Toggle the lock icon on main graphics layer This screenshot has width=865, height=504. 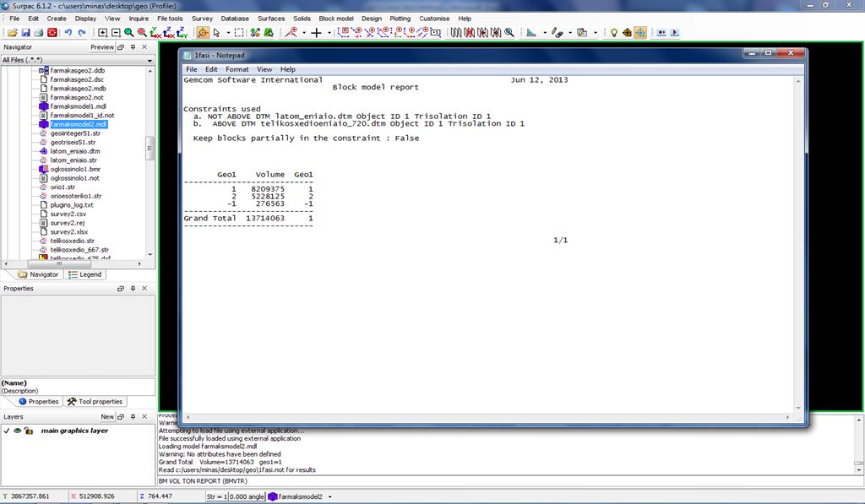pyautogui.click(x=28, y=431)
